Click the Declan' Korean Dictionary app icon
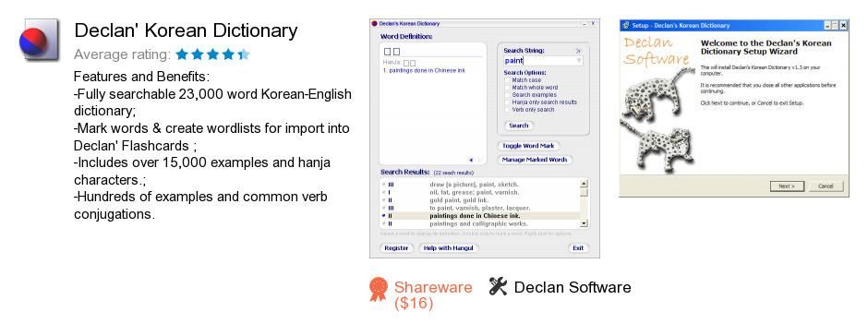 [x=40, y=40]
